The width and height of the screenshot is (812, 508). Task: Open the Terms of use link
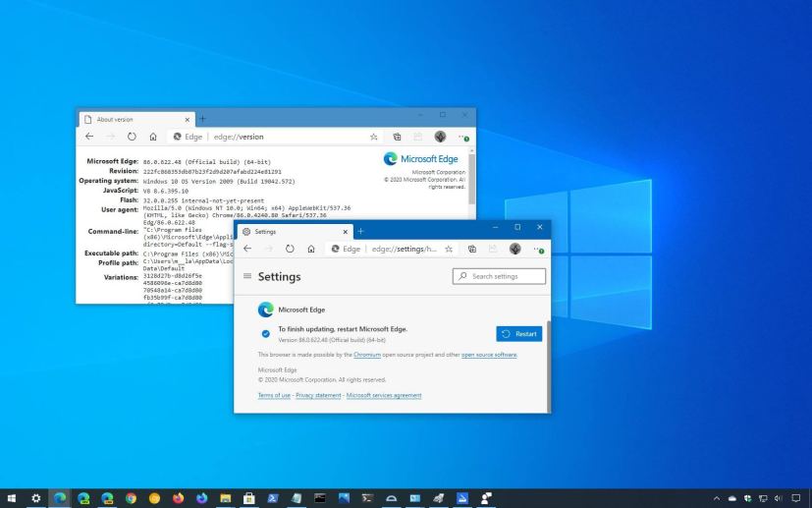[274, 395]
